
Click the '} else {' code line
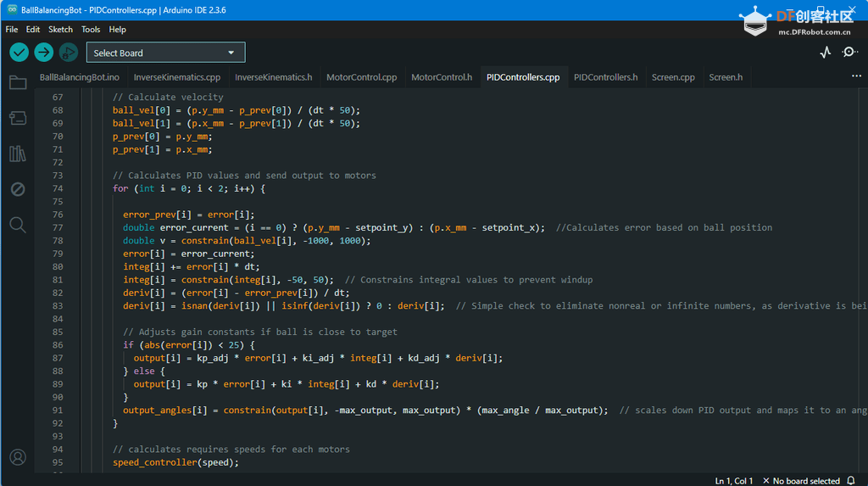(x=144, y=371)
